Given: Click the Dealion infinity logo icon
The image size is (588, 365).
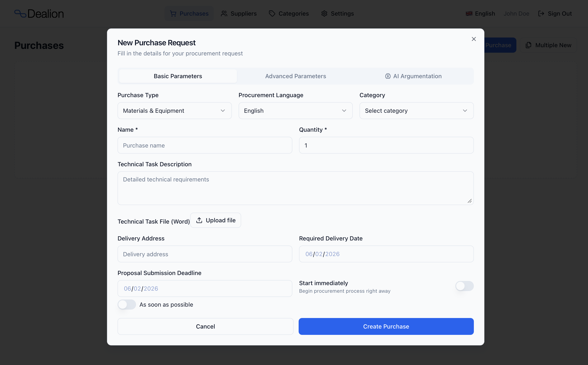Looking at the screenshot, I should point(20,13).
